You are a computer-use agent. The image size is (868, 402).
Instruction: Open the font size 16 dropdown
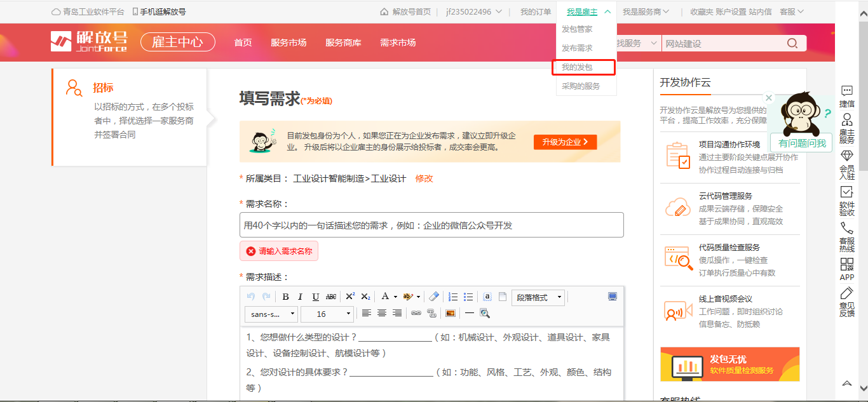[327, 314]
